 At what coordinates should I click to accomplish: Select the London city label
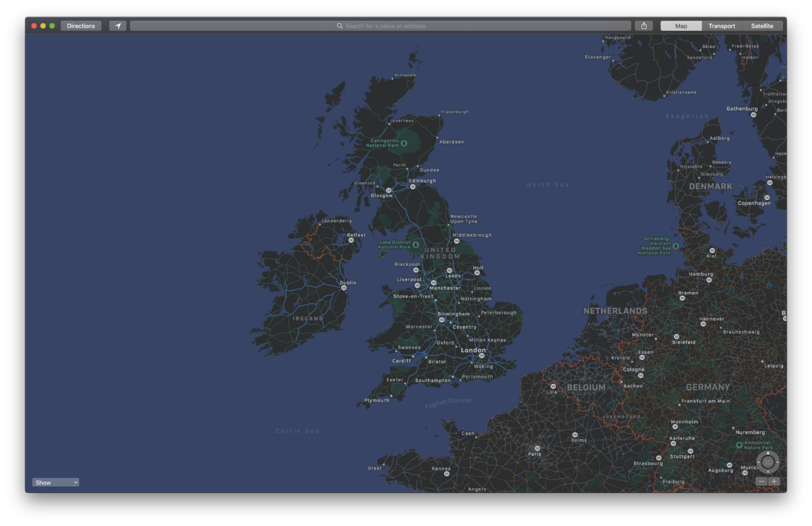(473, 350)
